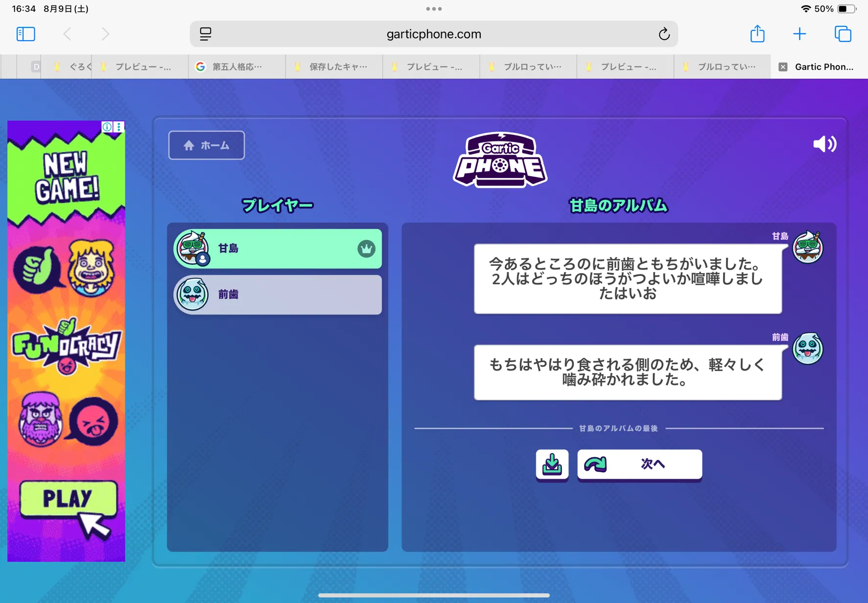Screen dimensions: 868x603
Task: Close the Gartic Phone tab
Action: [783, 67]
